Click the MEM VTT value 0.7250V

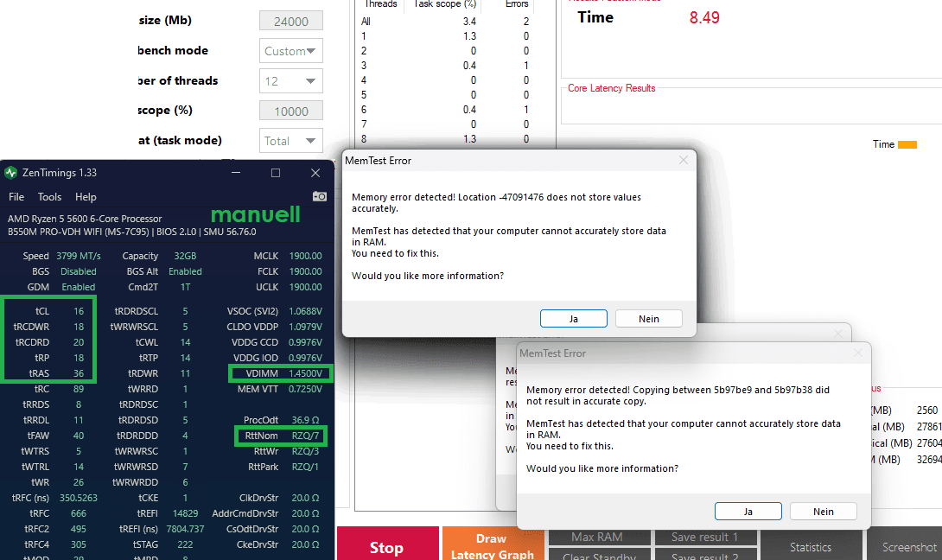[305, 390]
